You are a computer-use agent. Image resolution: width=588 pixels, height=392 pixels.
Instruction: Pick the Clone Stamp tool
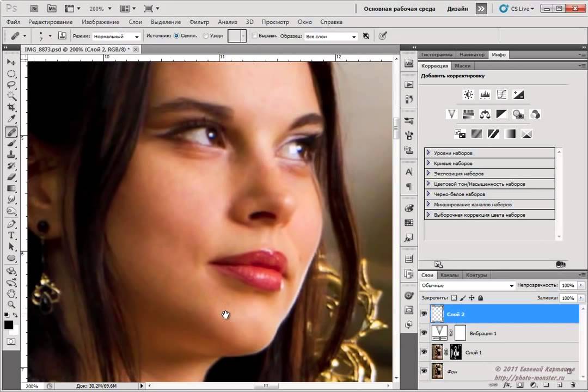(11, 155)
